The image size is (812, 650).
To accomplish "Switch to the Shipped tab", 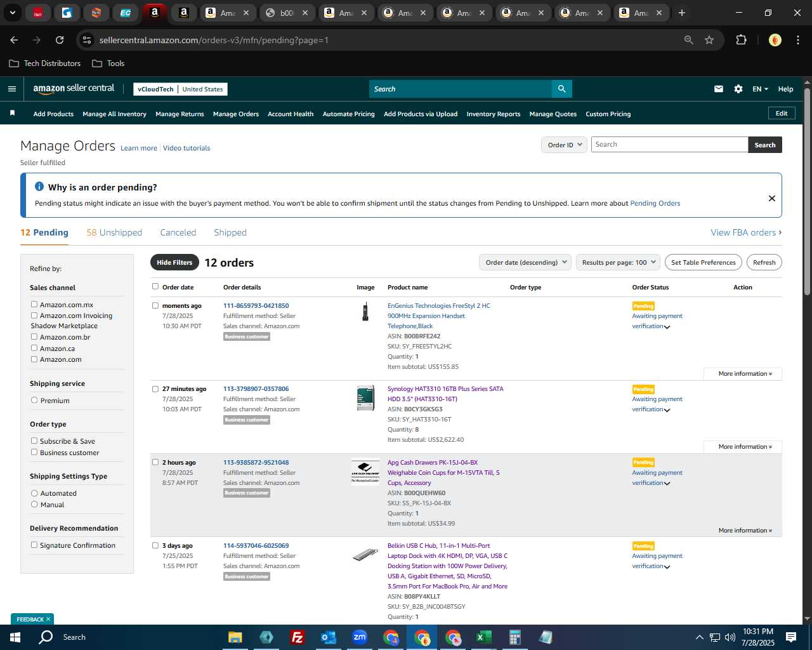I will [x=230, y=232].
